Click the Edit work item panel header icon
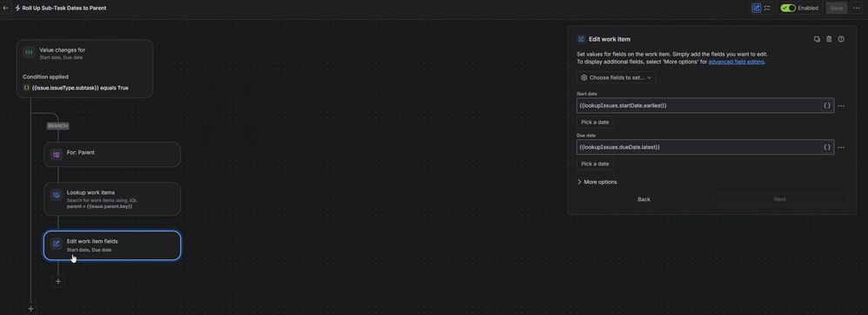This screenshot has width=868, height=315. 581,39
